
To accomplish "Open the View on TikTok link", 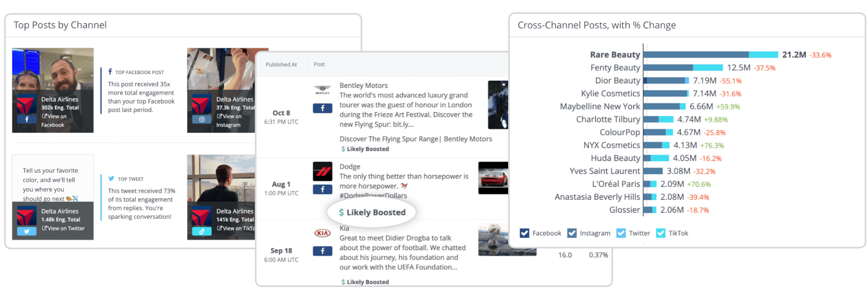I will point(236,228).
